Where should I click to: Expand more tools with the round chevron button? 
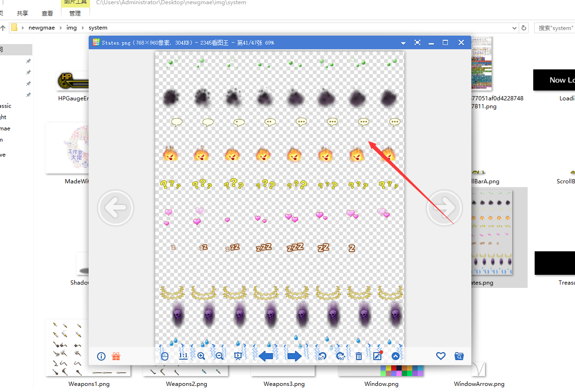[395, 356]
